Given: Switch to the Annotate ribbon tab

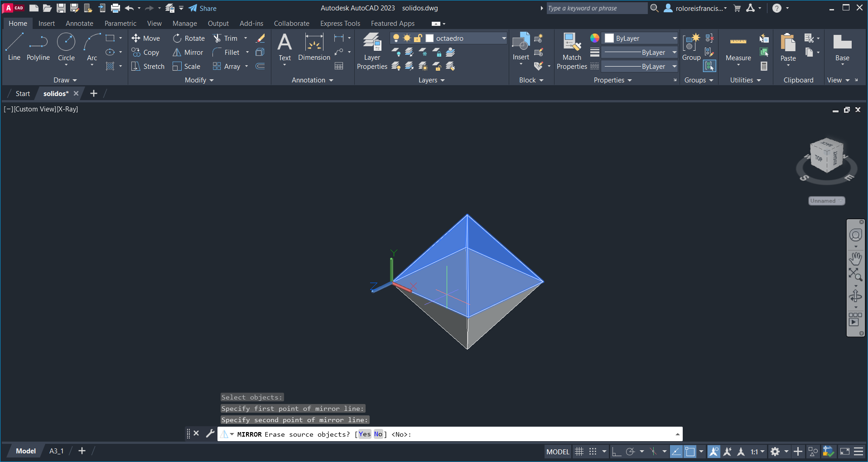Looking at the screenshot, I should 79,24.
